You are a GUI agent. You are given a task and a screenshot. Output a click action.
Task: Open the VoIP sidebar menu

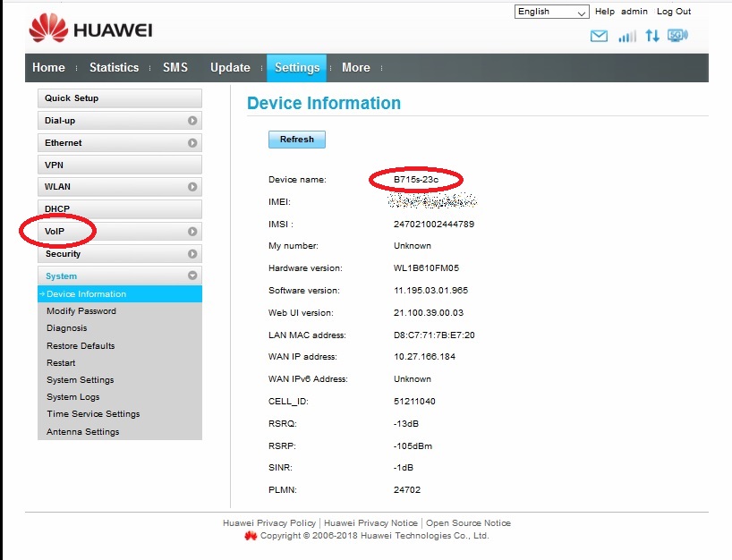point(120,232)
